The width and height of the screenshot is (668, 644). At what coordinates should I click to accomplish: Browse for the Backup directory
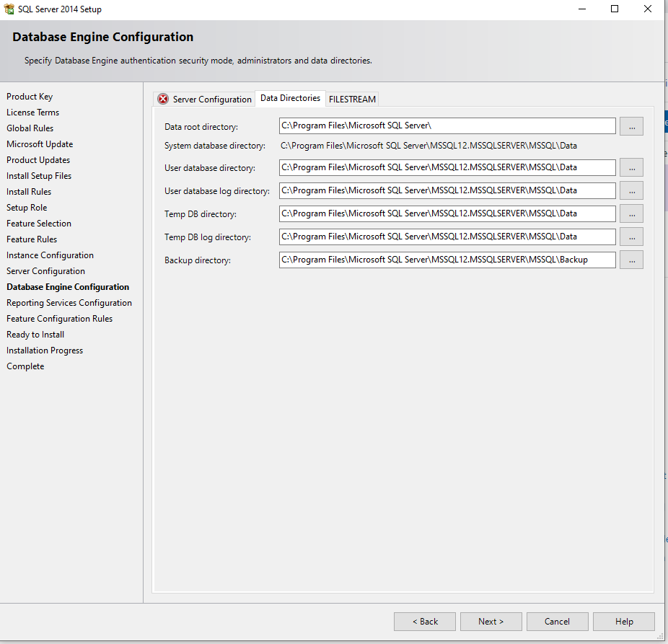click(x=631, y=260)
